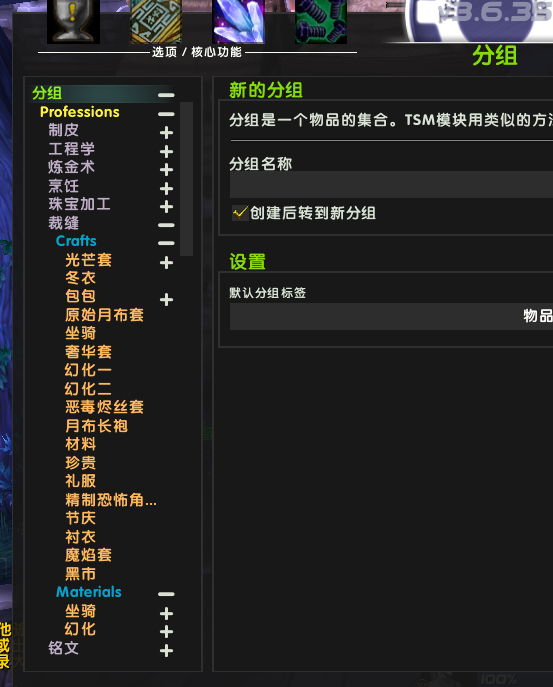The image size is (553, 687).
Task: Expand the 工程学 group
Action: pos(166,152)
